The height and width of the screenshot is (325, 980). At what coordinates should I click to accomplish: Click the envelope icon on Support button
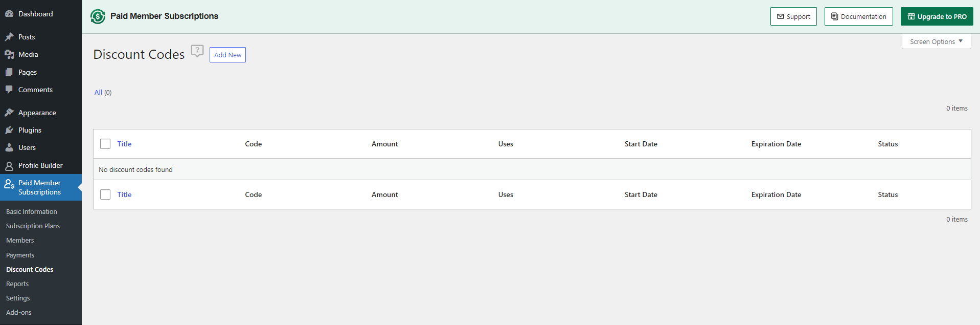click(x=780, y=16)
